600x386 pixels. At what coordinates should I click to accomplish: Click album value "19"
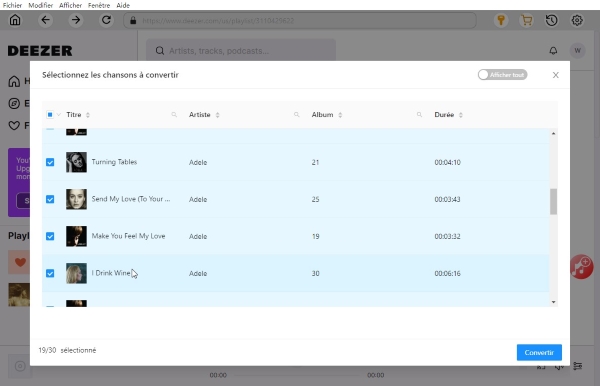(x=315, y=236)
